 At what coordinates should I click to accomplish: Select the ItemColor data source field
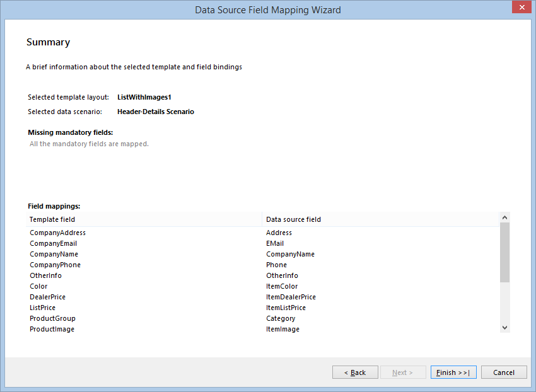click(282, 286)
